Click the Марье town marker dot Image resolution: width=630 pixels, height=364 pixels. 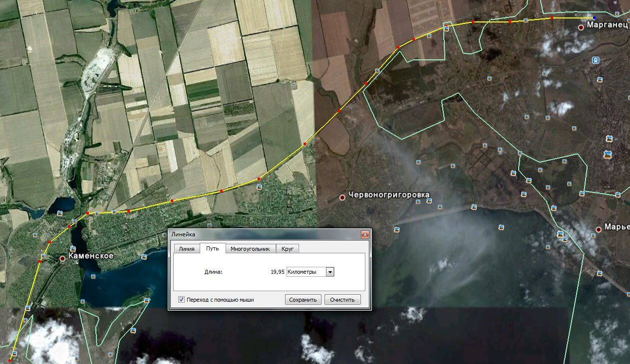(599, 229)
